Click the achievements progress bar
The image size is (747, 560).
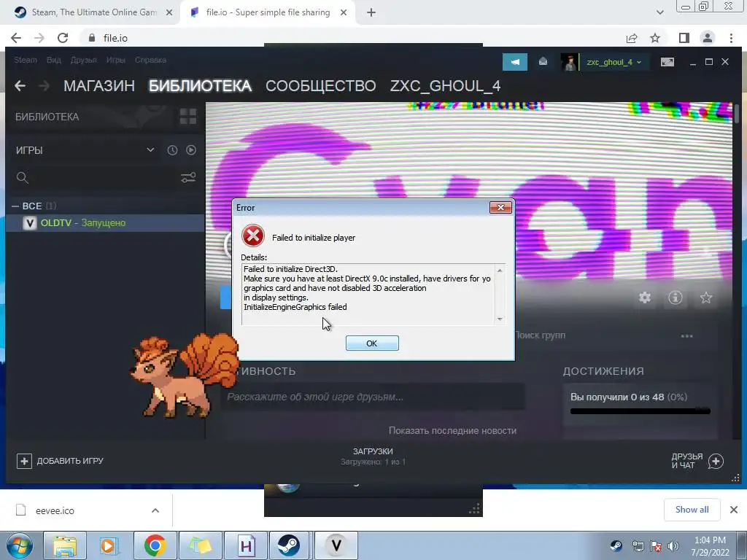(x=640, y=411)
